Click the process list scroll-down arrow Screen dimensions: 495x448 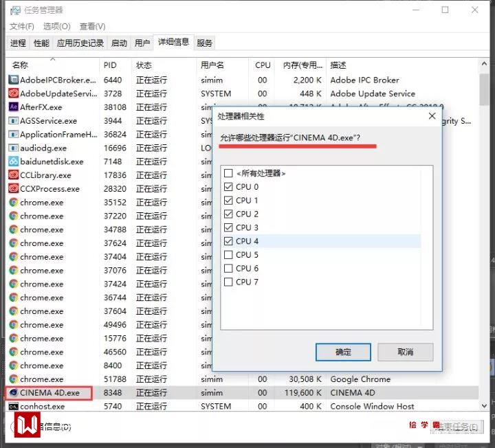484,405
